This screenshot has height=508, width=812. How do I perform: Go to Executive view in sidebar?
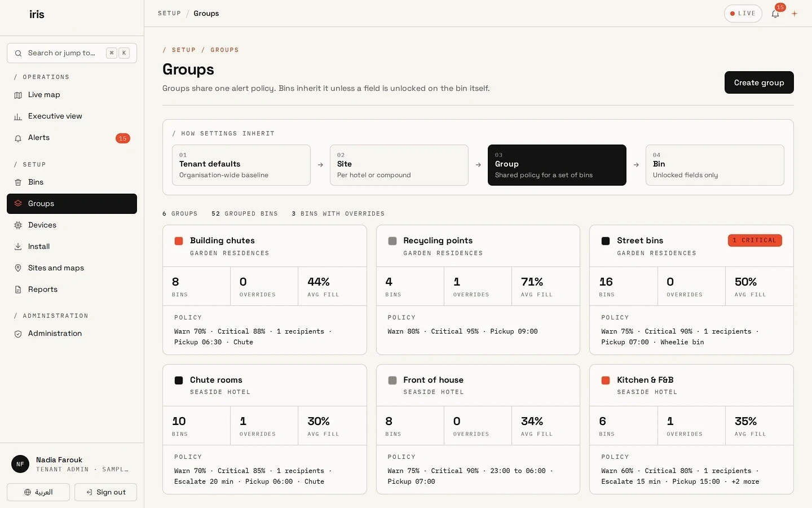pyautogui.click(x=72, y=116)
